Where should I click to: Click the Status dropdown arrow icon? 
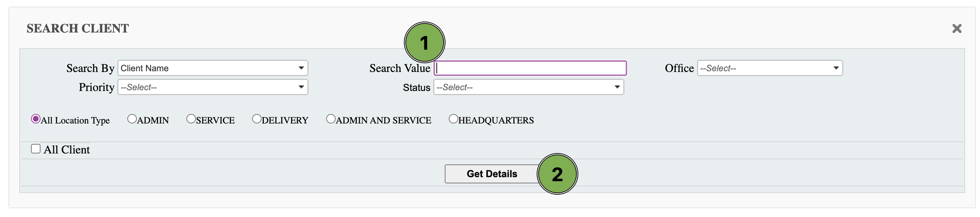pyautogui.click(x=617, y=87)
